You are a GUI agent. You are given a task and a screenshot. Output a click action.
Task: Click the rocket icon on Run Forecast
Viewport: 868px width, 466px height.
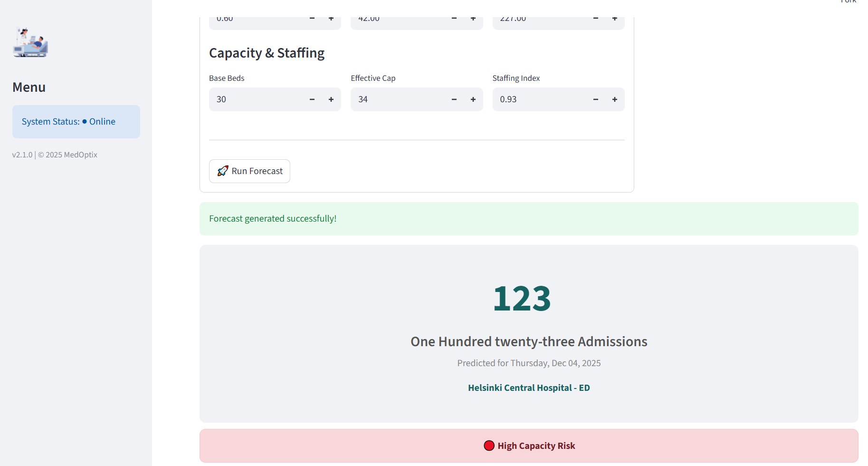pos(223,171)
